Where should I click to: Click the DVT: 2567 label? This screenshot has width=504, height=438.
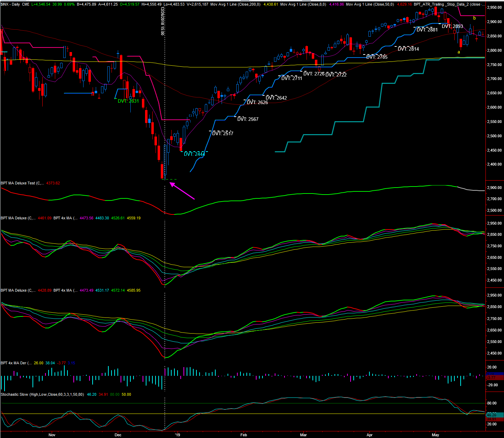click(x=248, y=119)
